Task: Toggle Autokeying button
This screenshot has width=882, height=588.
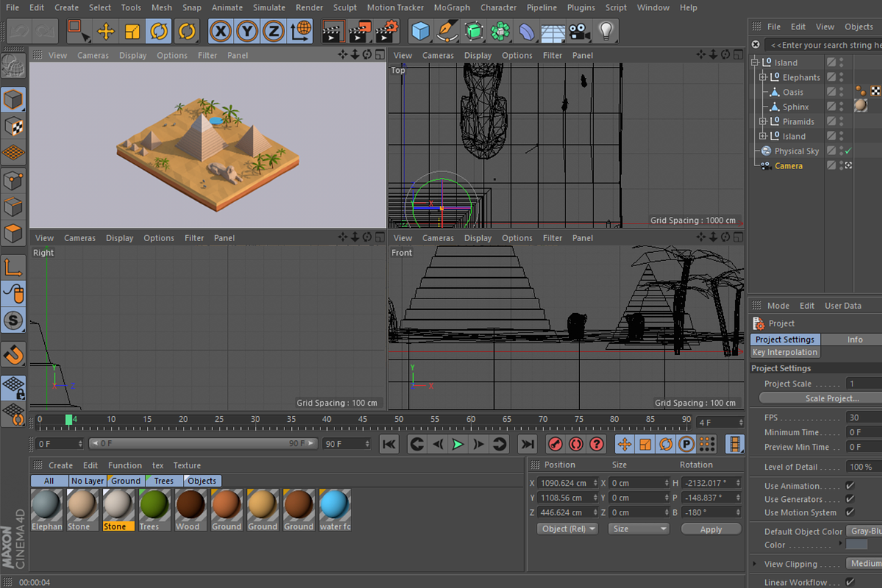Action: 576,444
